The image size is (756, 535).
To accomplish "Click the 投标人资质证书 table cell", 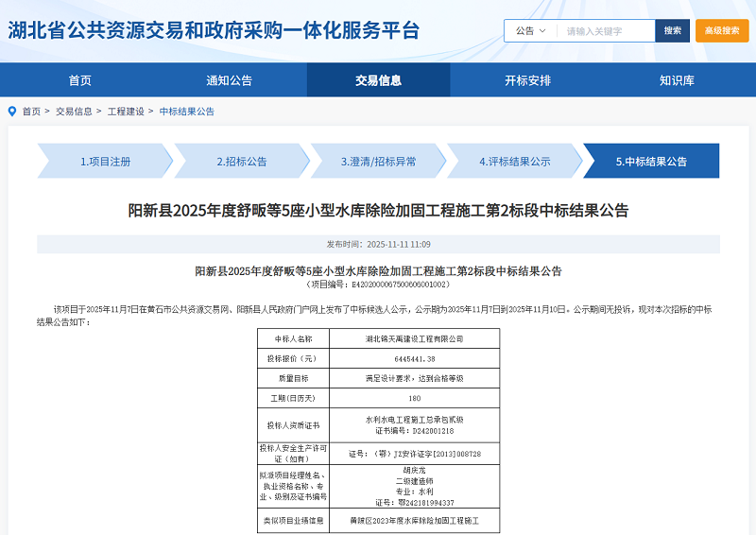I will coord(293,425).
